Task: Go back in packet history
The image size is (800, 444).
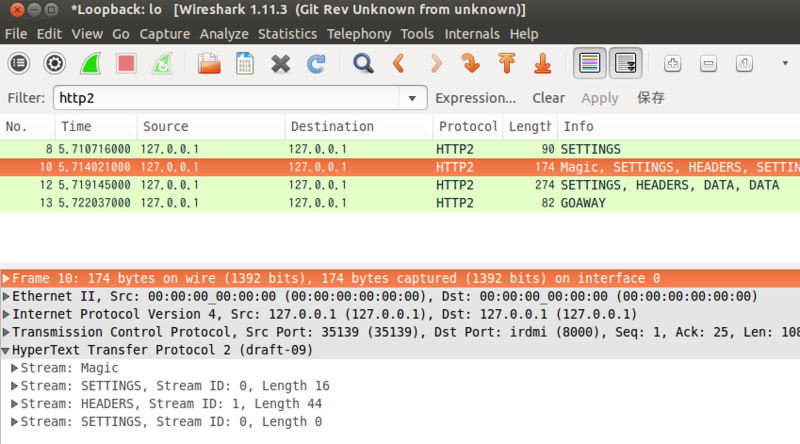Action: coord(399,64)
